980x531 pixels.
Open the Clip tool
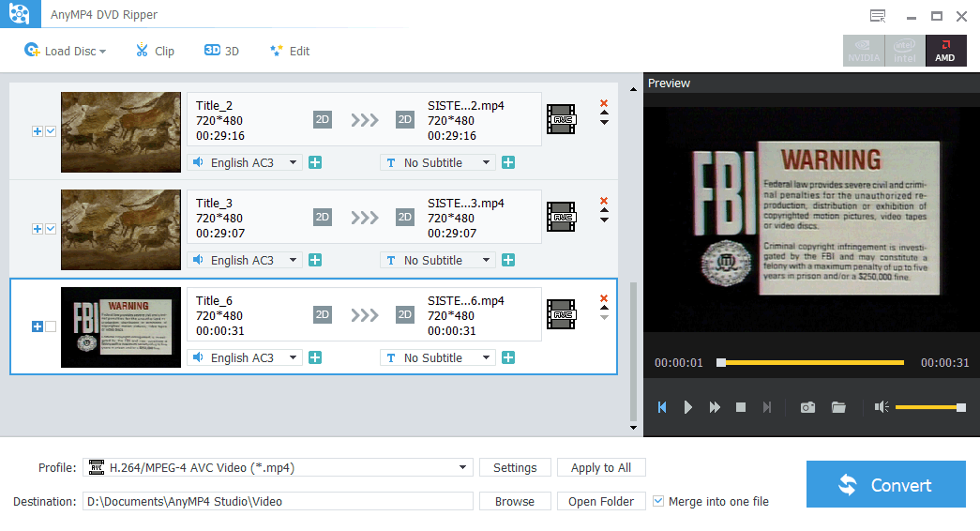point(155,51)
